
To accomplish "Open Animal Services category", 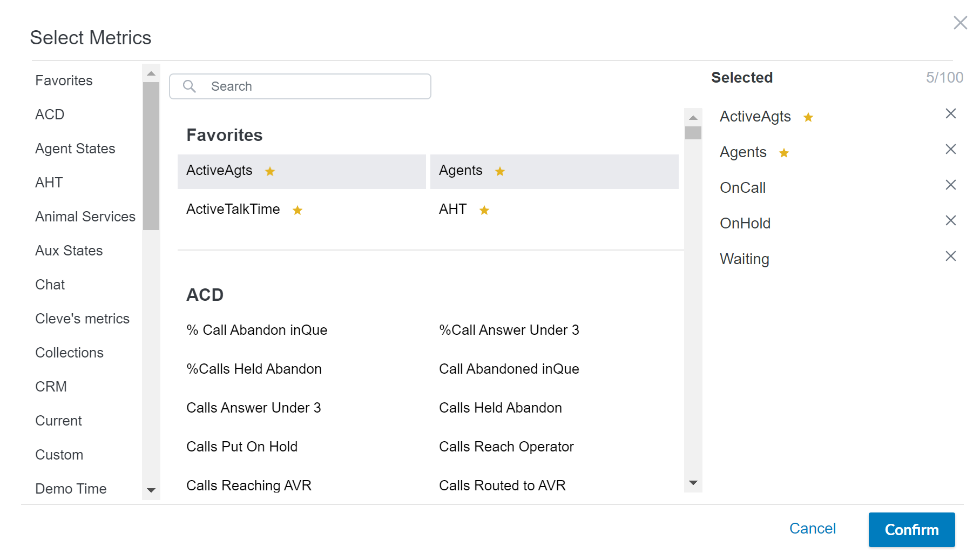I will tap(85, 217).
